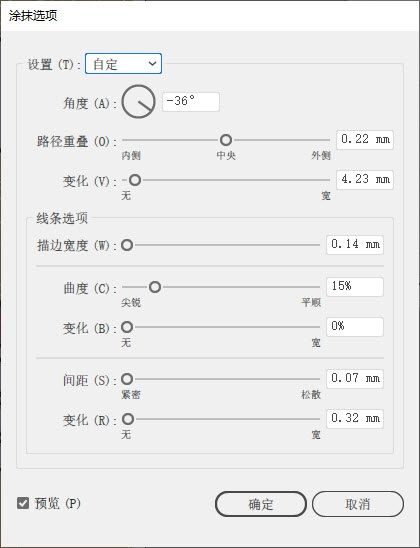The width and height of the screenshot is (420, 548).
Task: Click the 变化 (V) slider handle
Action: [135, 180]
